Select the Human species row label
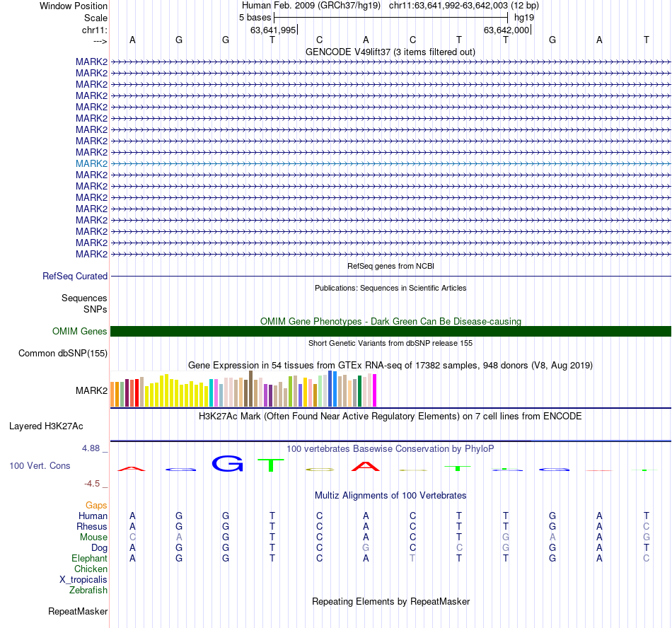This screenshot has height=628, width=672. 93,516
